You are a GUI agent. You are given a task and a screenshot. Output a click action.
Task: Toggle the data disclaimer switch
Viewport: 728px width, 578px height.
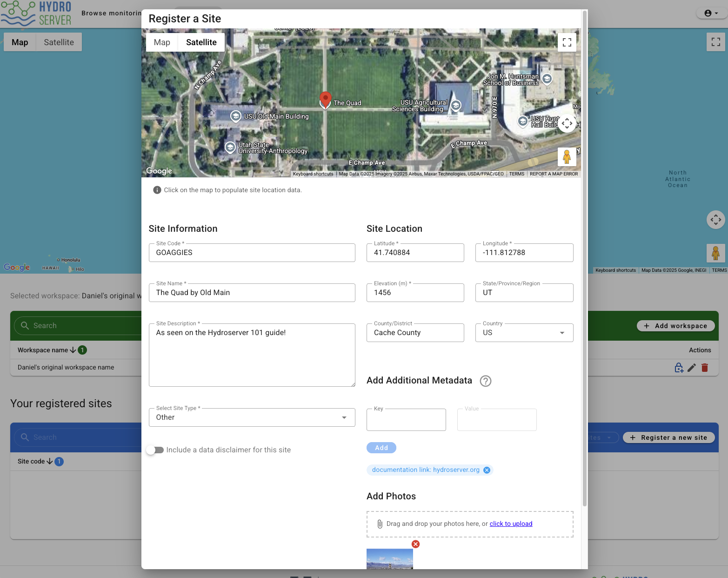pyautogui.click(x=155, y=450)
